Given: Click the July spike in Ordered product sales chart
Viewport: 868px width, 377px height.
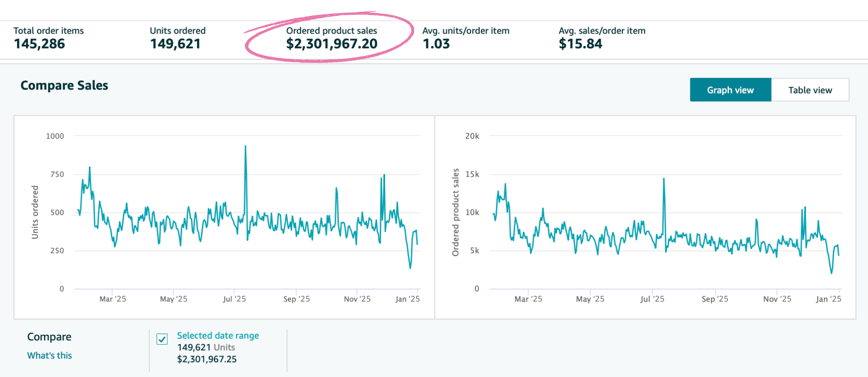Looking at the screenshot, I should click(x=664, y=179).
